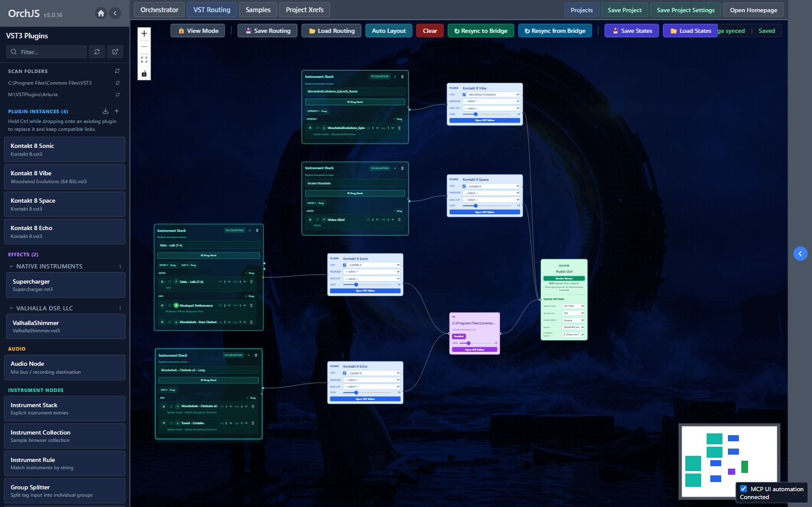The height and width of the screenshot is (507, 812).
Task: Uncheck VST3 checkbox in Kontakt 8 Echo
Action: pyautogui.click(x=345, y=373)
